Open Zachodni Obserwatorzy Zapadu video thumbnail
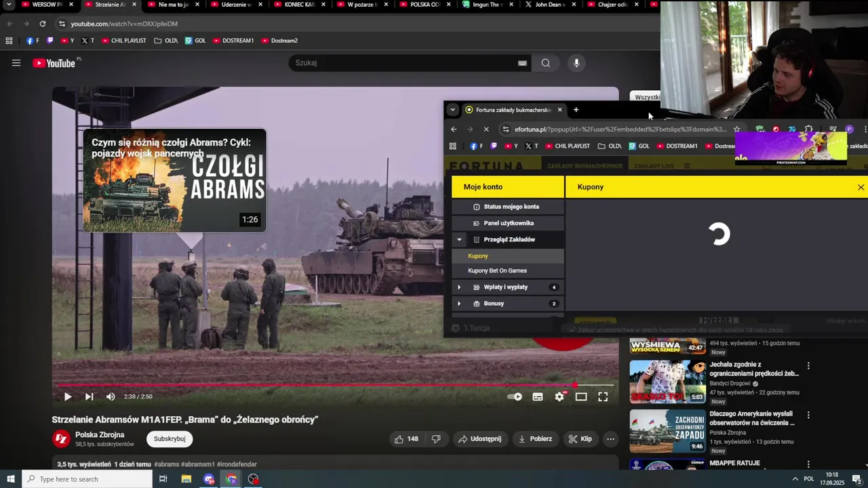Viewport: 868px width, 488px height. [667, 431]
